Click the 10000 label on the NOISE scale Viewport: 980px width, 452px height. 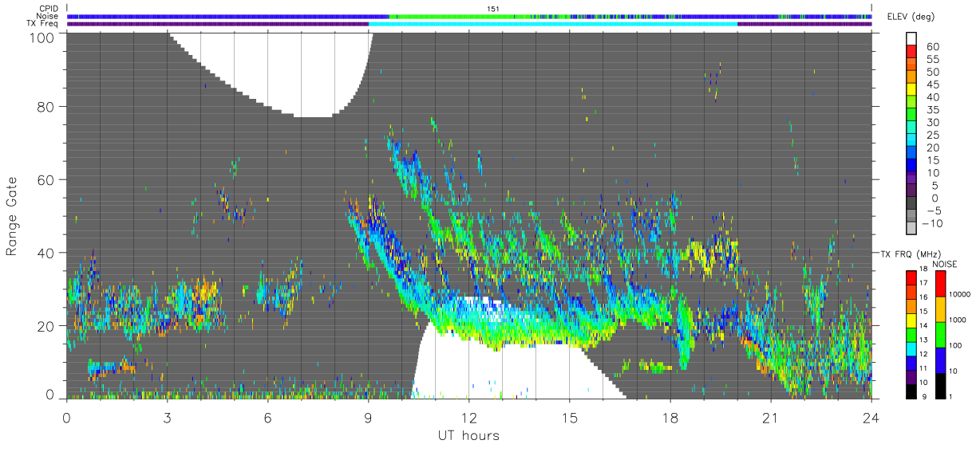961,295
